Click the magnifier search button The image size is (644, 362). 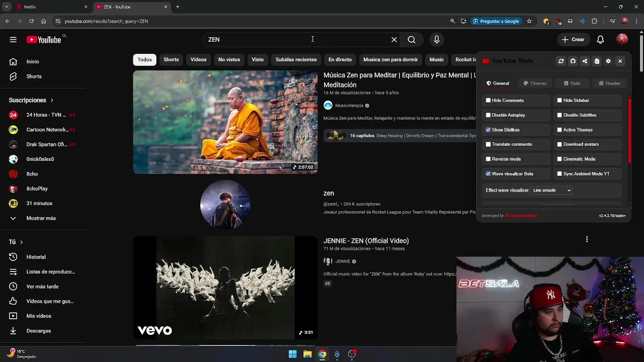412,40
